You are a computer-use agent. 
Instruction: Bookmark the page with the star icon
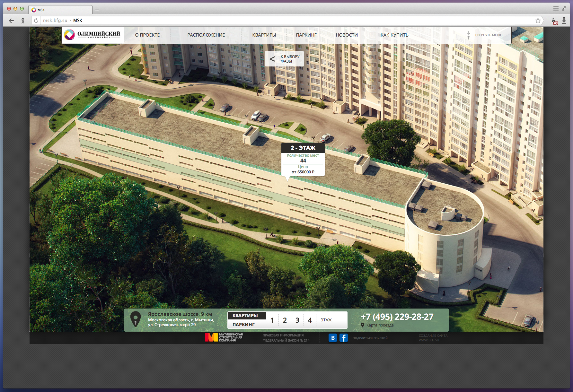538,21
